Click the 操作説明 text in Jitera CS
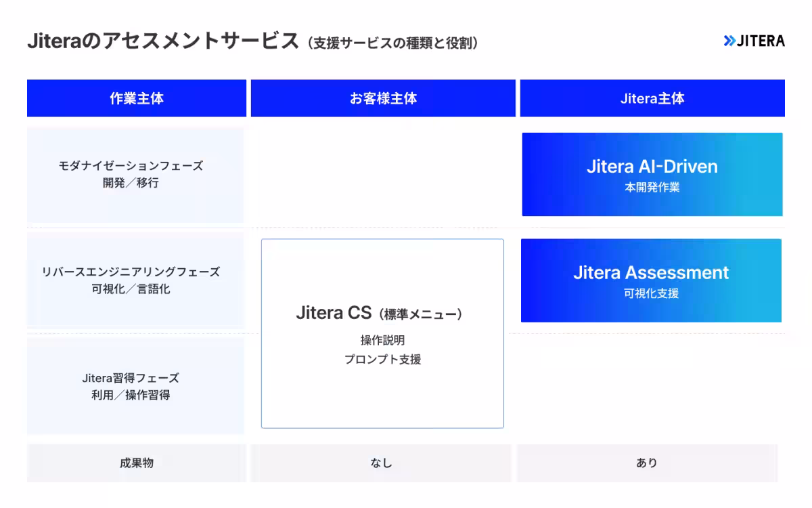 [382, 340]
